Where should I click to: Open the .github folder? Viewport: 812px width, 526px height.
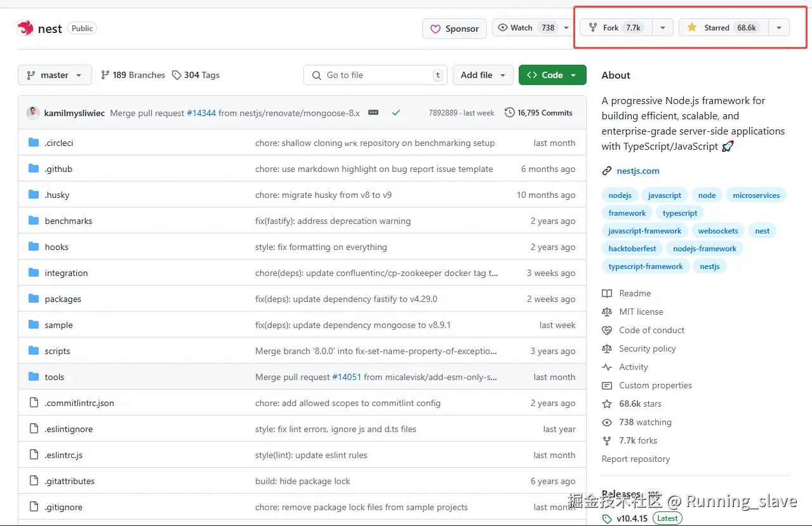point(58,169)
